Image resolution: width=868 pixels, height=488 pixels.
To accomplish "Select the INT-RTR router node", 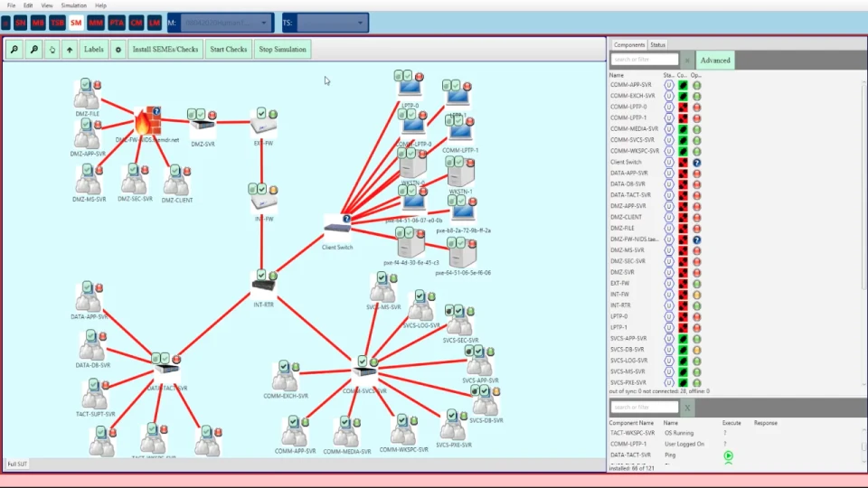I will (x=263, y=285).
